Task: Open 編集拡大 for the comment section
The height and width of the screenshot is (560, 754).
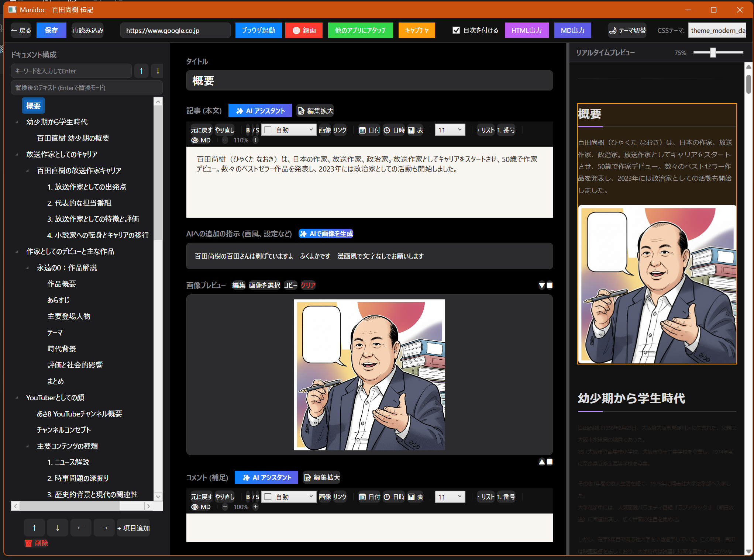Action: click(321, 477)
